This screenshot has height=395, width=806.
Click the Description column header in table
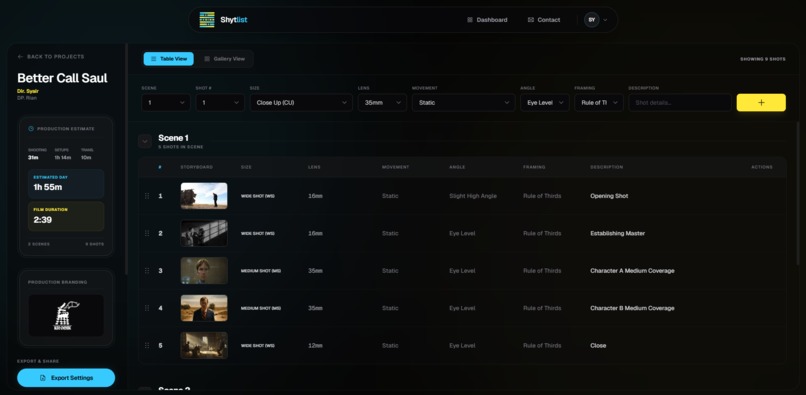607,167
